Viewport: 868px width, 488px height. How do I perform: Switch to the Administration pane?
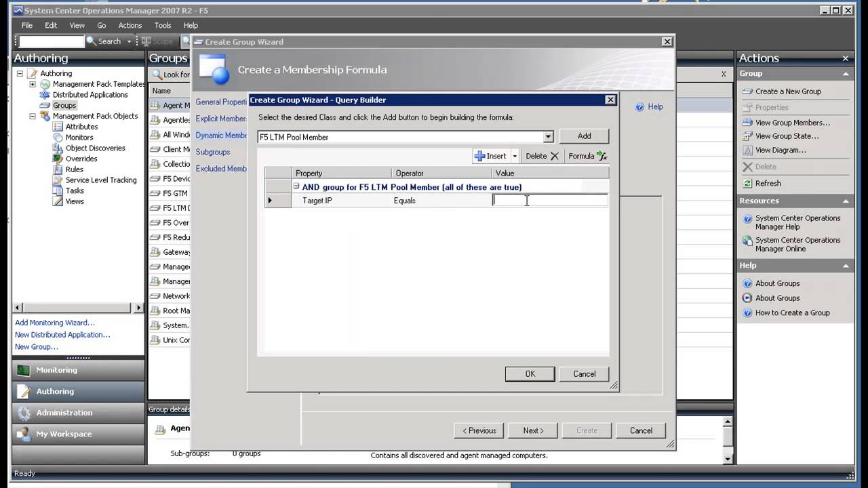tap(78, 413)
